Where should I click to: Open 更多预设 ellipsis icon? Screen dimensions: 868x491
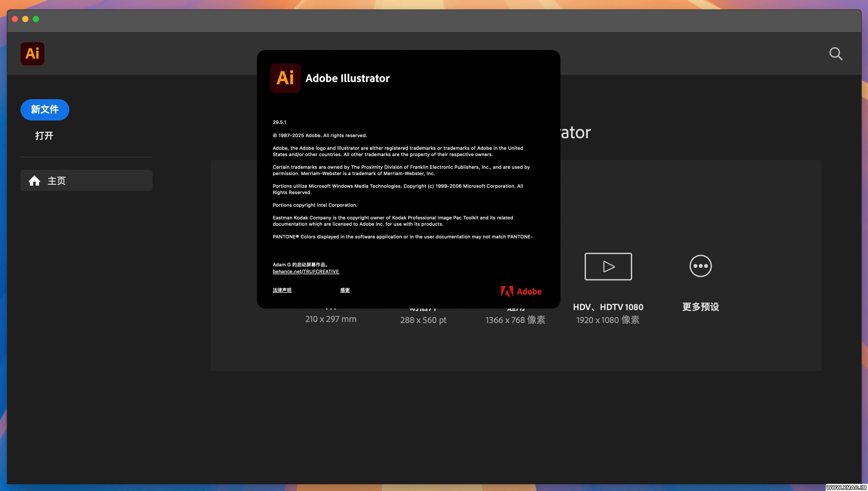click(700, 266)
